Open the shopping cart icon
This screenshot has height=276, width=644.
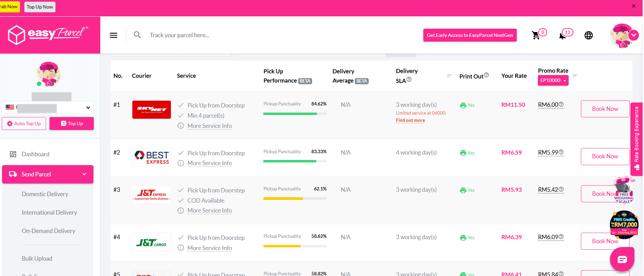click(x=536, y=35)
